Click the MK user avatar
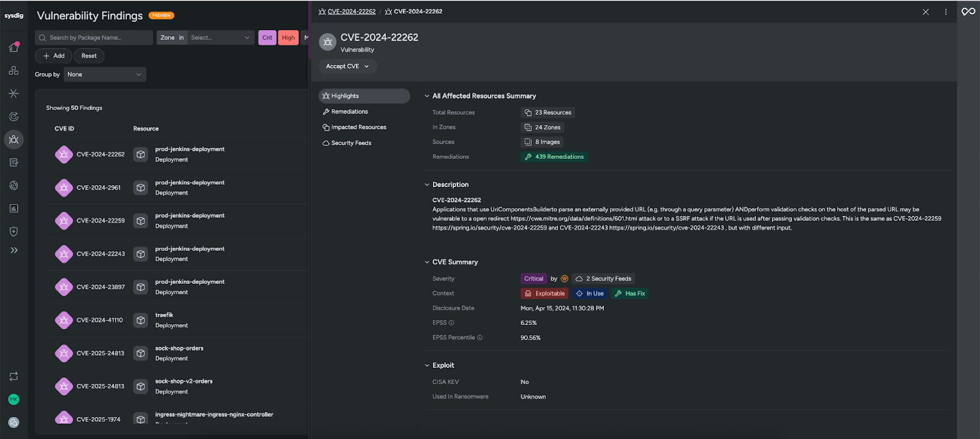Viewport: 980px width, 439px height. (x=13, y=399)
